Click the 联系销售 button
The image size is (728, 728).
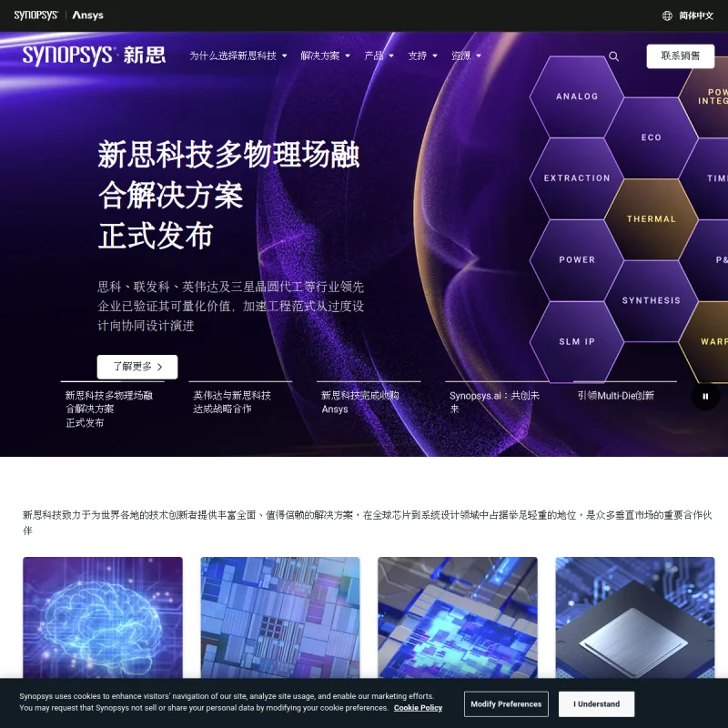(680, 56)
